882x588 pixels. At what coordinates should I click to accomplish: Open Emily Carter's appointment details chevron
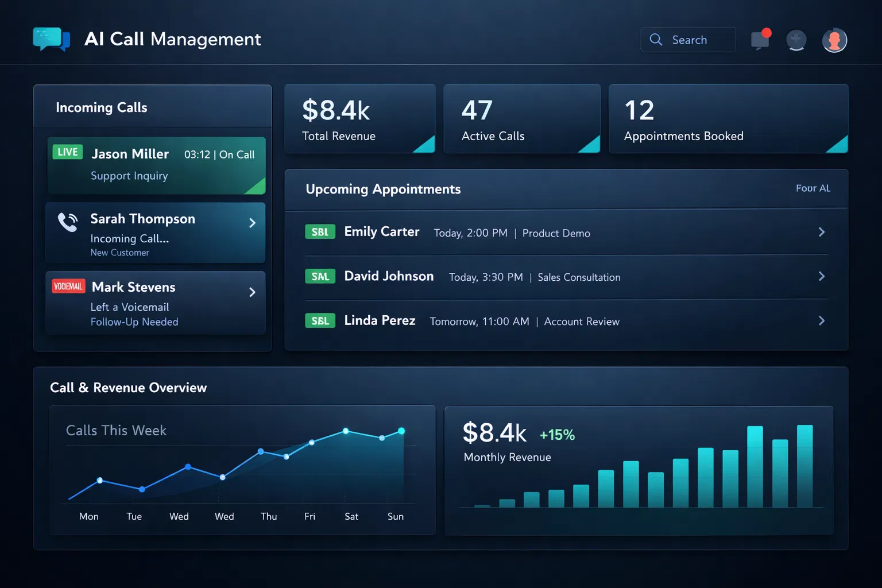[x=822, y=232]
